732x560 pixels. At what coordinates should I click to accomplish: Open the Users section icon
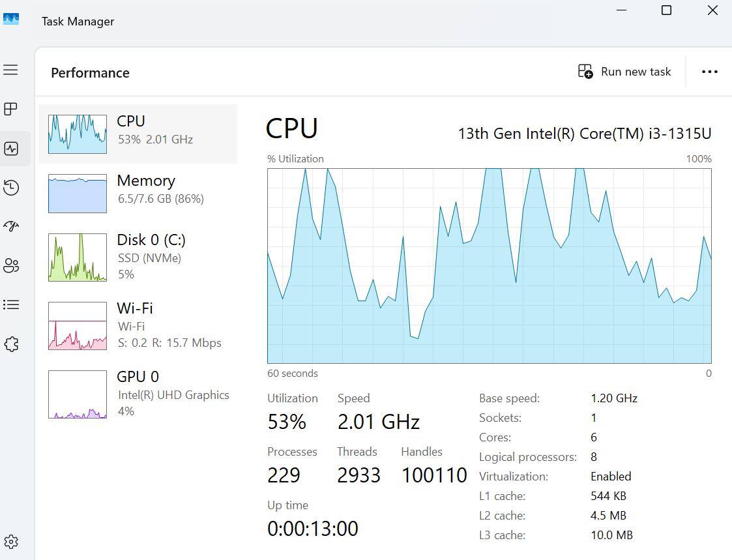pyautogui.click(x=10, y=265)
